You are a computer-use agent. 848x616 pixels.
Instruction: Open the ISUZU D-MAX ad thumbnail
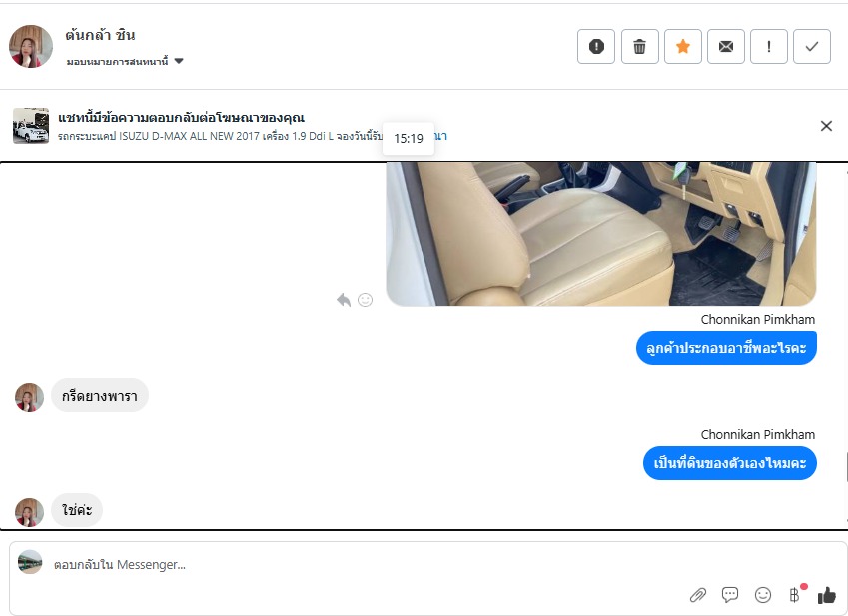pos(31,126)
